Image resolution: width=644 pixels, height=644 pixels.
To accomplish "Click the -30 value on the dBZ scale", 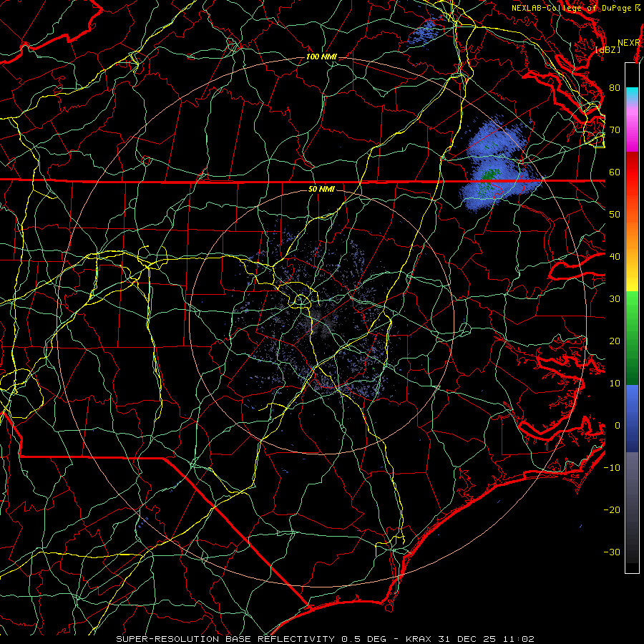I will (612, 552).
